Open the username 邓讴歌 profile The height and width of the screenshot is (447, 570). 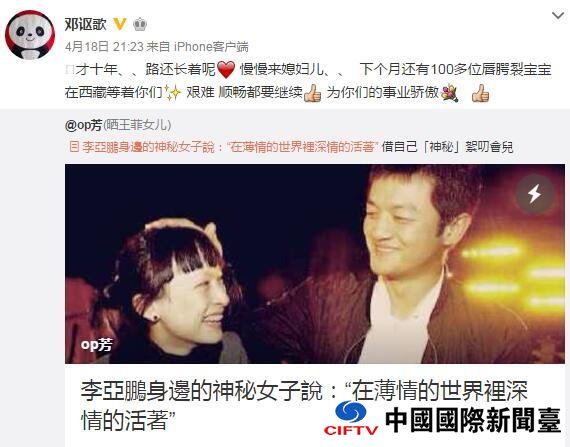click(x=86, y=24)
